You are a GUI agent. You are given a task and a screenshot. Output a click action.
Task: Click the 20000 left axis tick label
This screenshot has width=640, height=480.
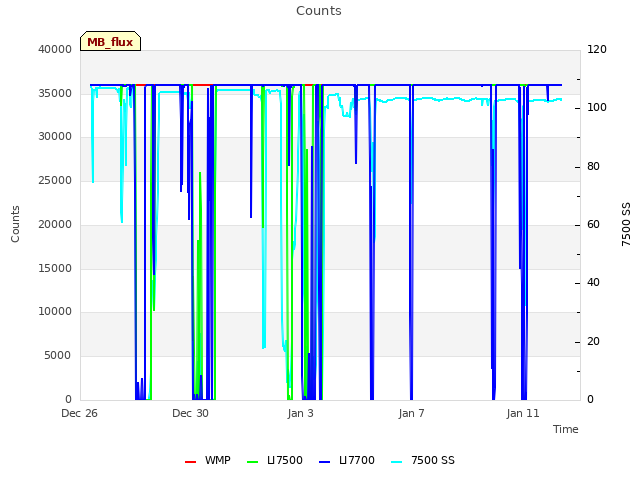(55, 224)
